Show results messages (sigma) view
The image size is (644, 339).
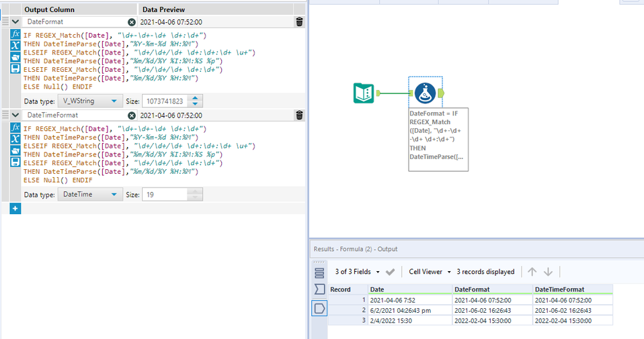tap(319, 289)
